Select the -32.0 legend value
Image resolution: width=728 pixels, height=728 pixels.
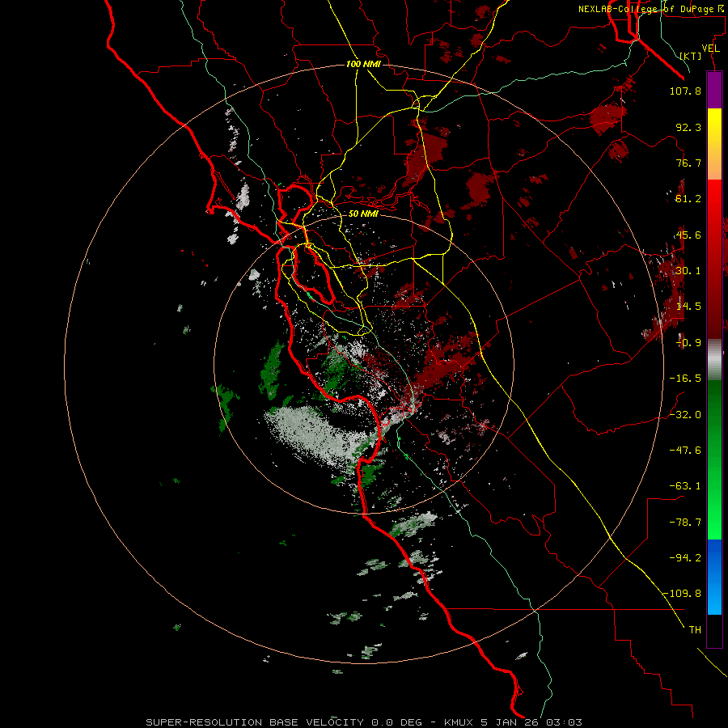685,415
